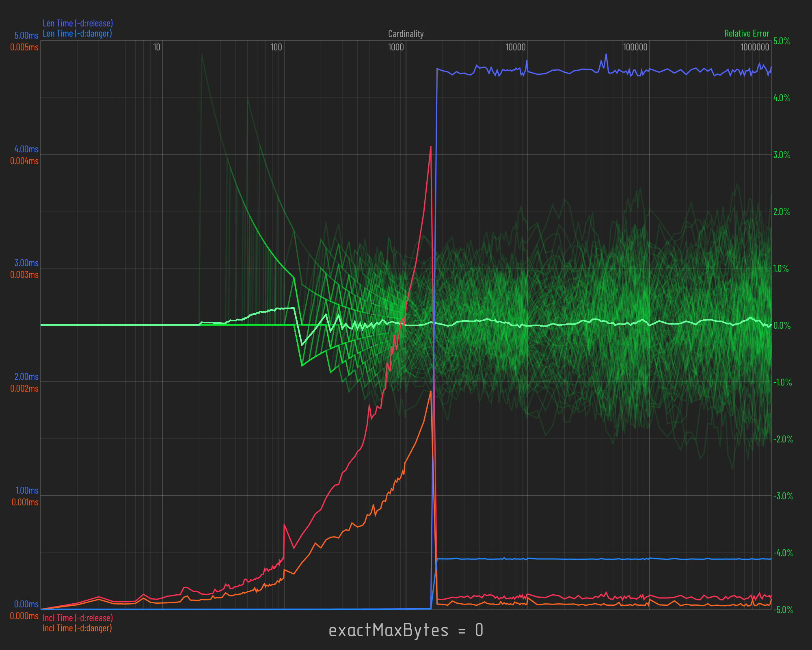812x650 pixels.
Task: Click the 4.0% right-axis tick label
Action: (782, 98)
